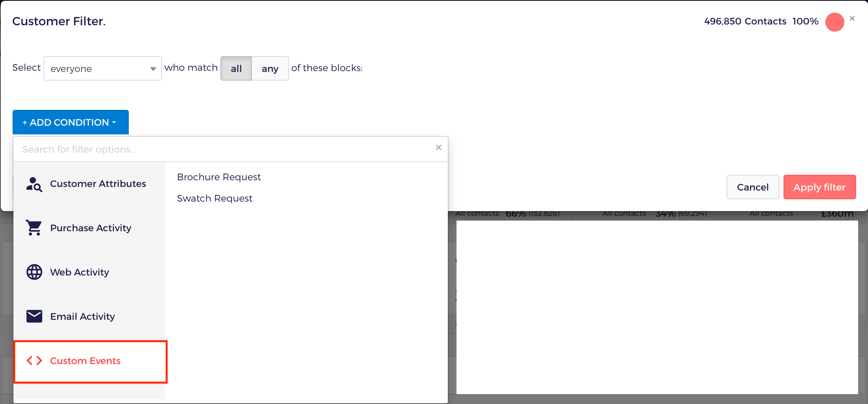
Task: Select the Custom Events category
Action: [90, 361]
